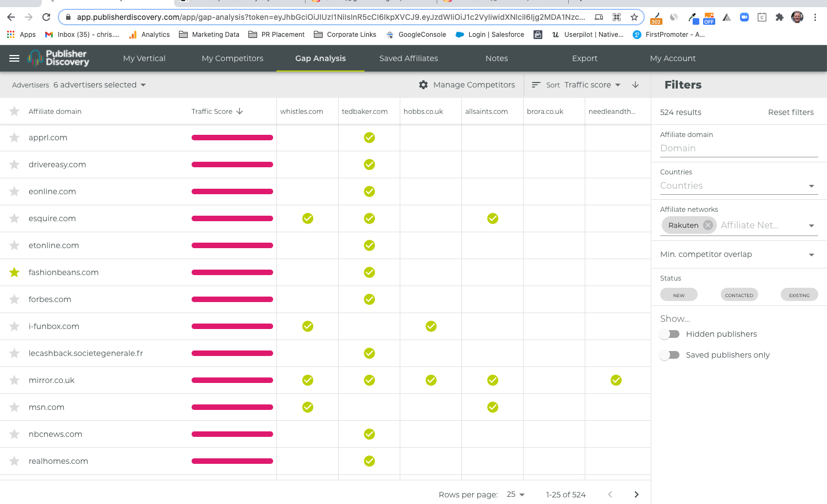This screenshot has width=827, height=504.
Task: Click the apprl.com traffic score bar
Action: pos(232,138)
